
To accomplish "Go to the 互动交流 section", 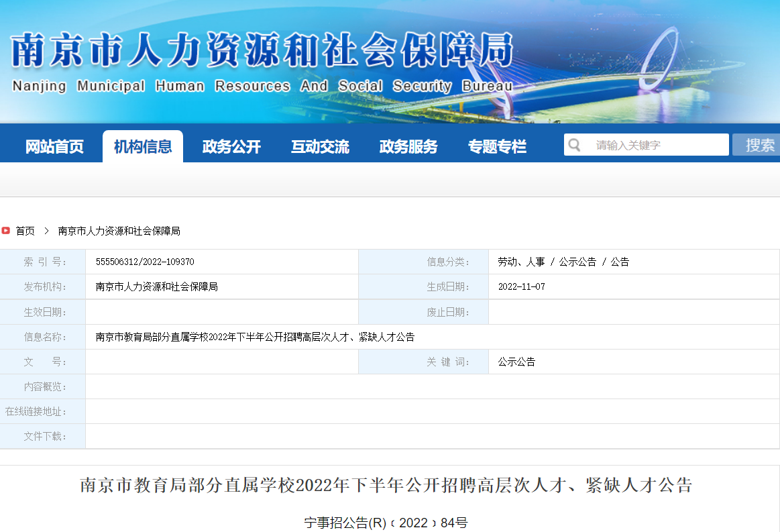I will tap(320, 146).
